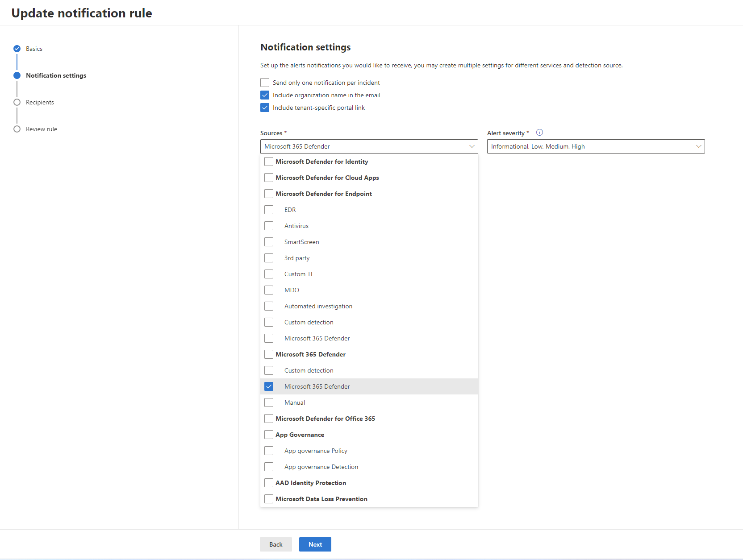This screenshot has height=560, width=743.
Task: Click the Next button
Action: (315, 544)
